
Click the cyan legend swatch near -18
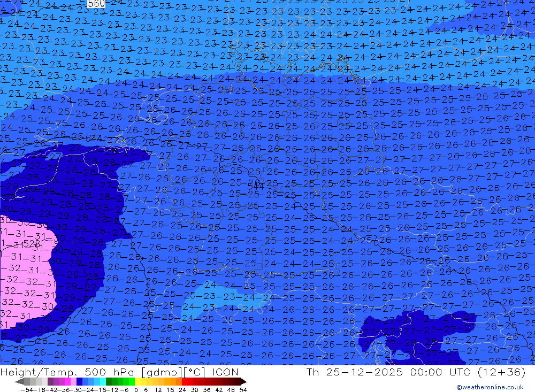click(x=103, y=381)
